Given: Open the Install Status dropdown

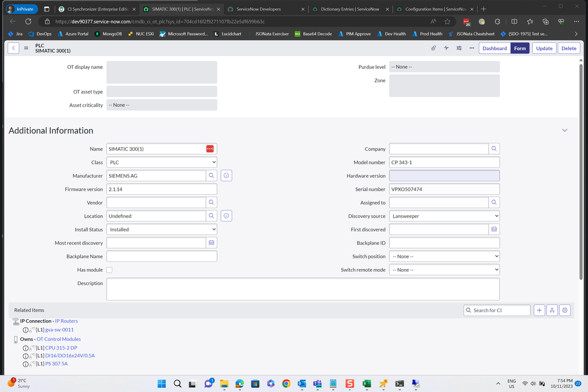Looking at the screenshot, I should [162, 230].
